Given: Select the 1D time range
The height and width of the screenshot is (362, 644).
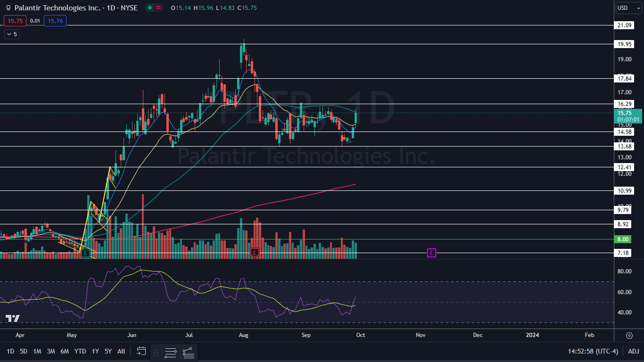Looking at the screenshot, I should [10, 351].
